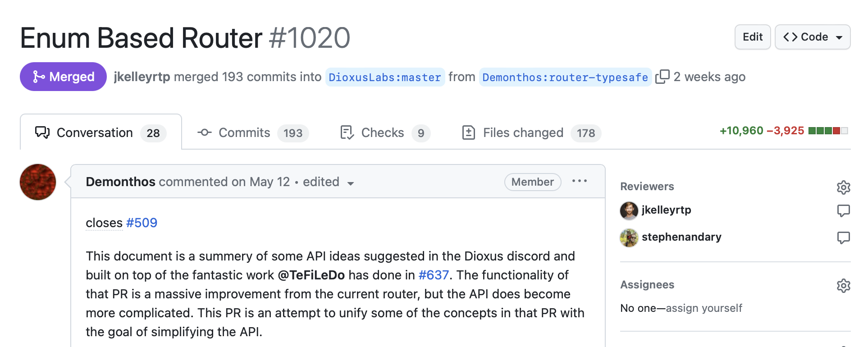Expand the edited history caret
This screenshot has width=868, height=347.
pyautogui.click(x=351, y=183)
